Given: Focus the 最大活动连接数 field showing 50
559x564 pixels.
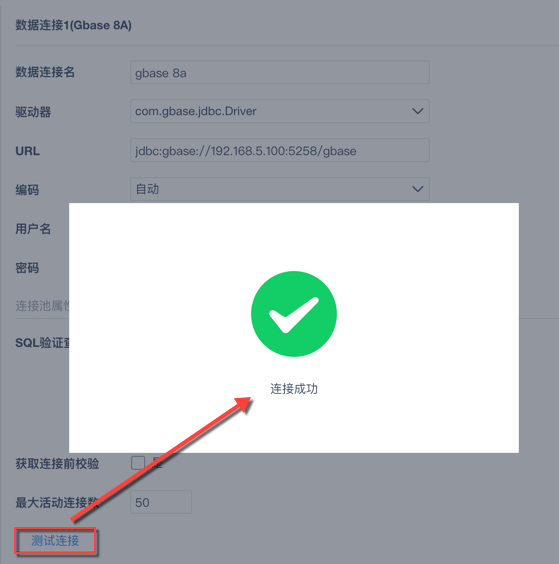Looking at the screenshot, I should tap(161, 502).
